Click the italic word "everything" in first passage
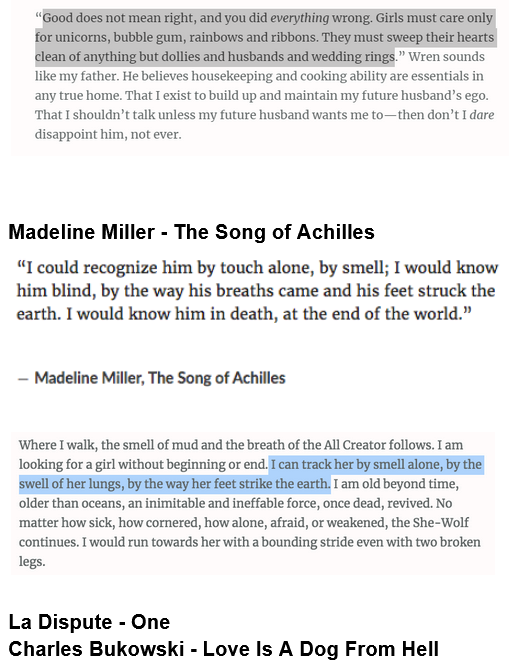The width and height of the screenshot is (509, 667). click(300, 18)
